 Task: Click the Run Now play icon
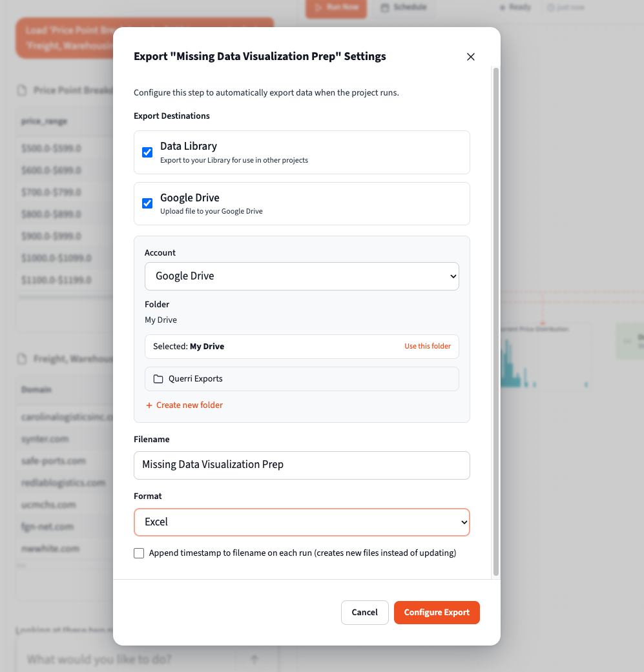[319, 8]
